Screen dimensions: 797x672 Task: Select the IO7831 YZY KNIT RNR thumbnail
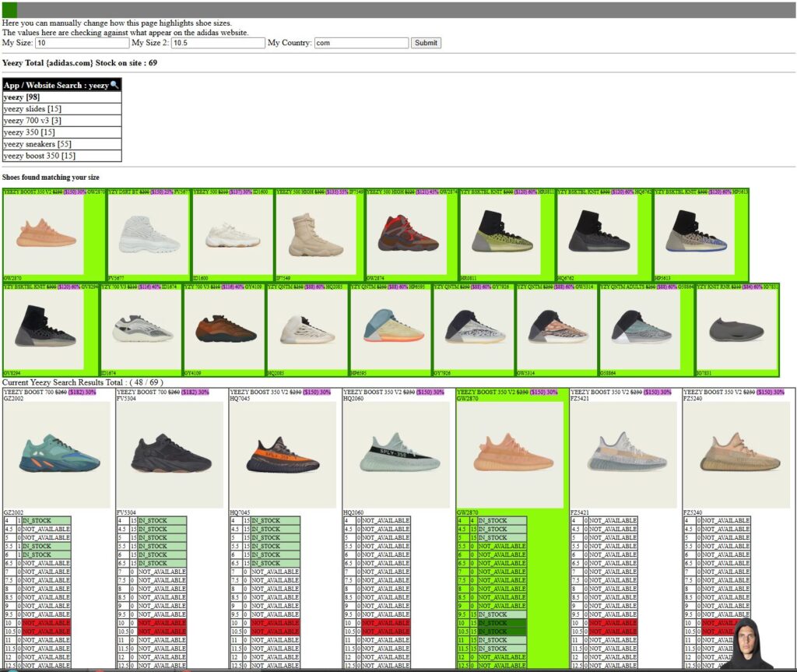(737, 329)
